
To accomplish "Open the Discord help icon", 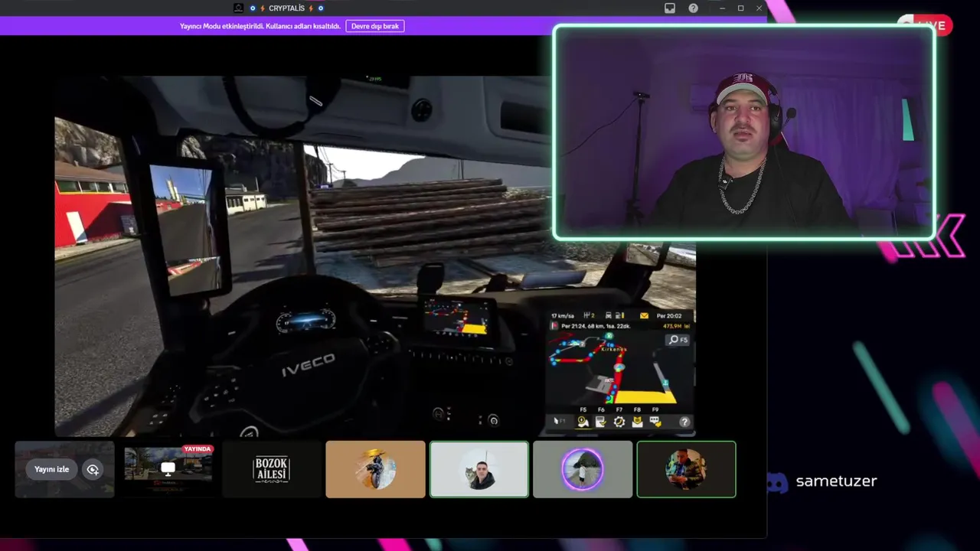I will click(x=693, y=8).
